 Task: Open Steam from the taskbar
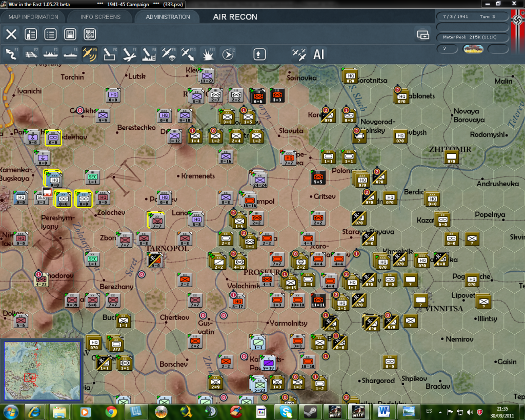pyautogui.click(x=311, y=412)
